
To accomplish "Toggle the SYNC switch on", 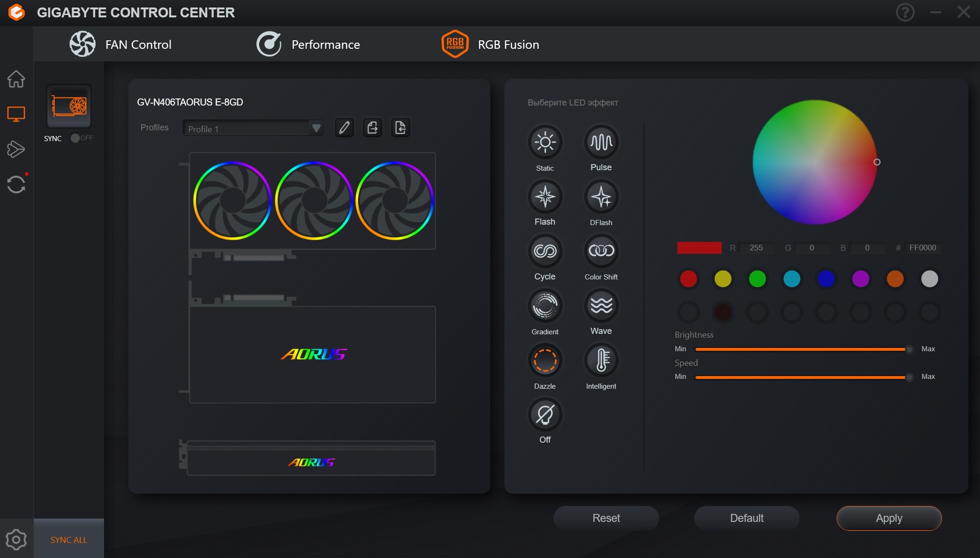I will click(x=81, y=138).
